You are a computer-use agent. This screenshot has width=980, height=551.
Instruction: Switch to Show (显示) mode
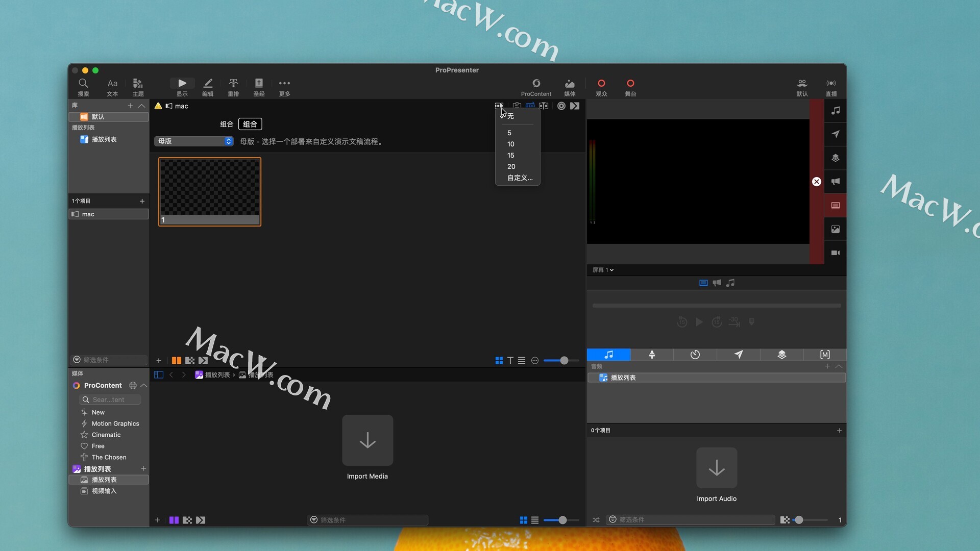(x=182, y=87)
